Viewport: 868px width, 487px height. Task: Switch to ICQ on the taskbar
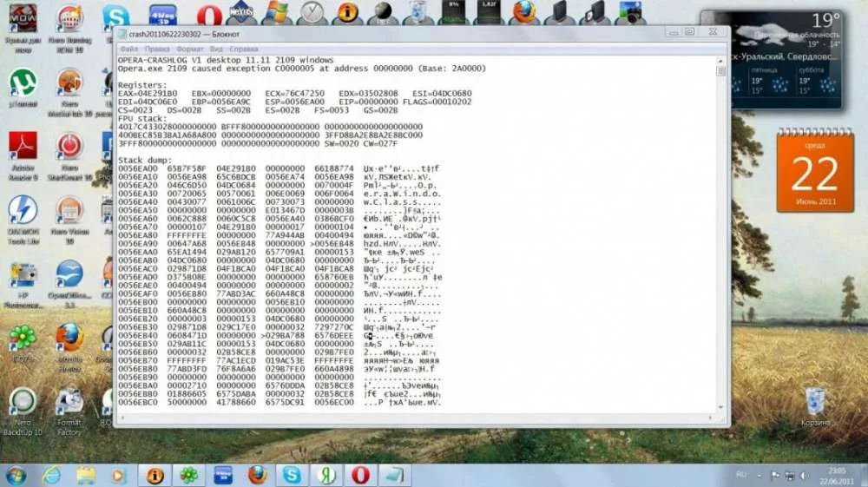tap(188, 476)
